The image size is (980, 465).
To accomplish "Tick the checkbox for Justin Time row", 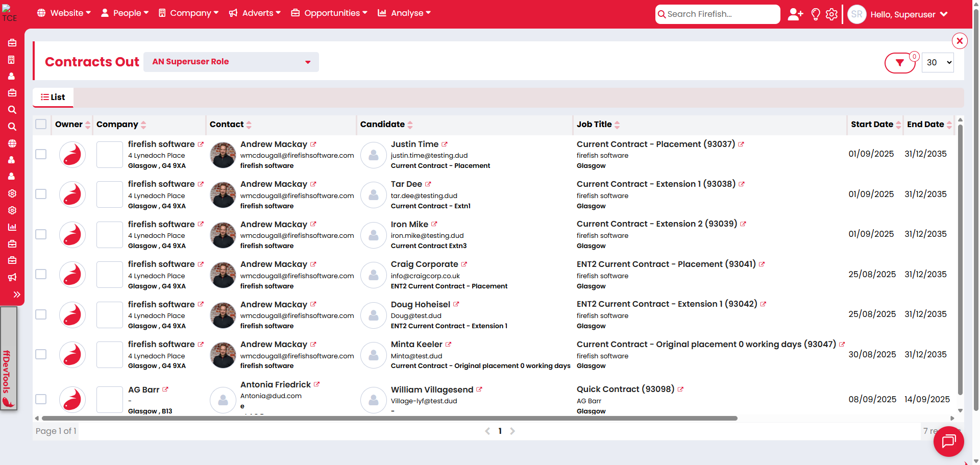I will [41, 154].
